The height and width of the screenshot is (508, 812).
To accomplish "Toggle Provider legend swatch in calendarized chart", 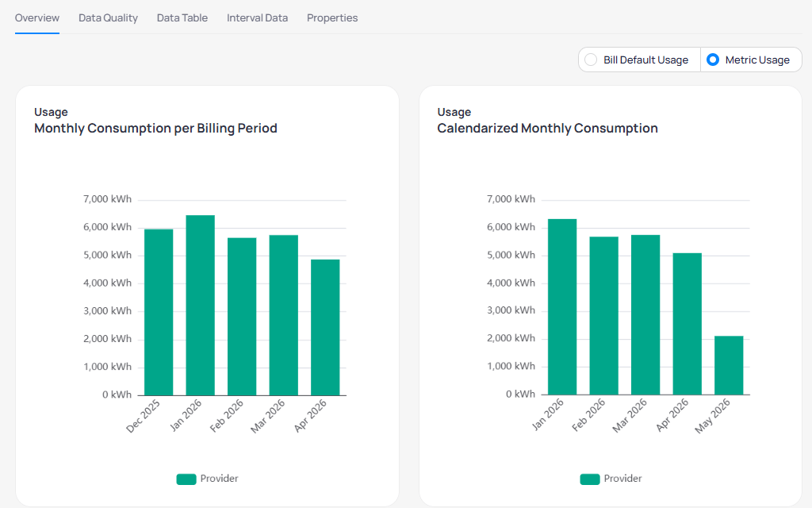I will coord(590,479).
